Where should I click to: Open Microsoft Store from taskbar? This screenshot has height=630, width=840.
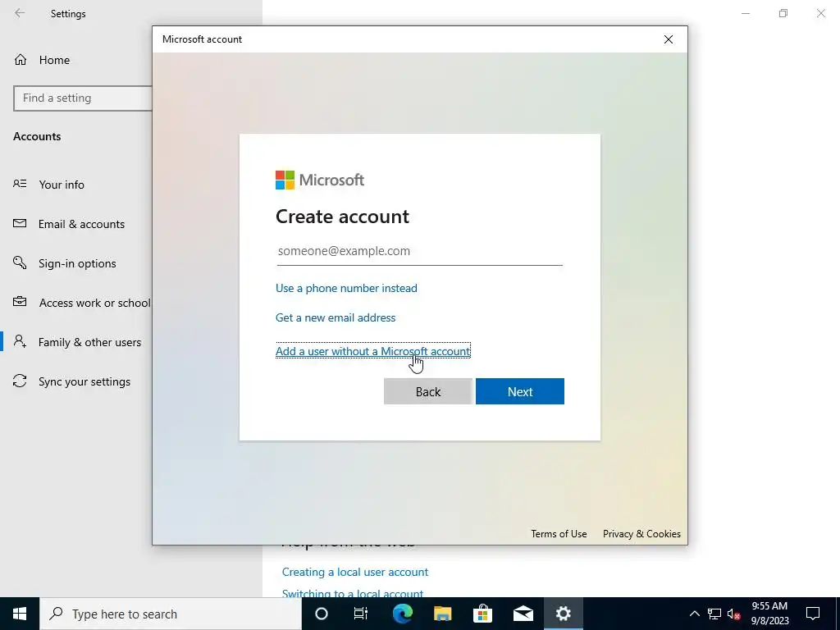(x=482, y=614)
